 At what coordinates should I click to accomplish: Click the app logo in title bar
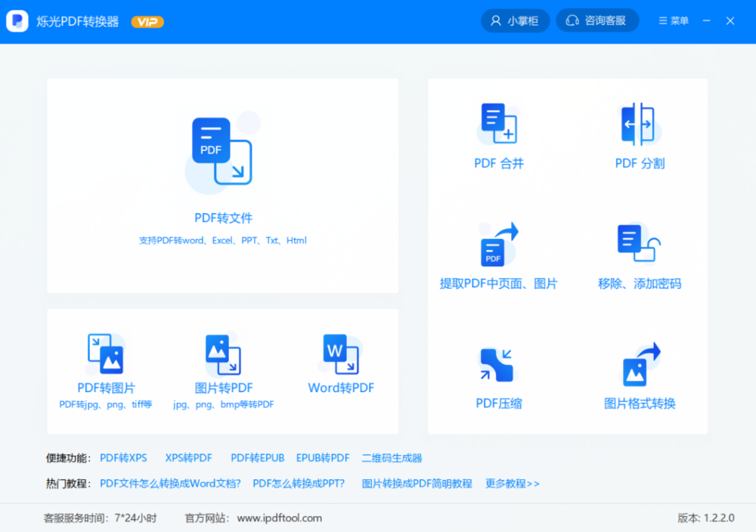[17, 21]
